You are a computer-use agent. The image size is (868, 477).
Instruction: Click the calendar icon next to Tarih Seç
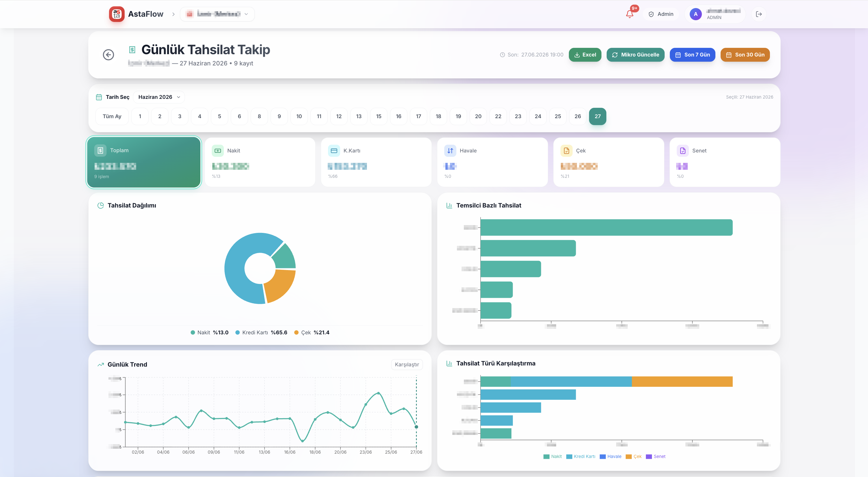point(99,97)
